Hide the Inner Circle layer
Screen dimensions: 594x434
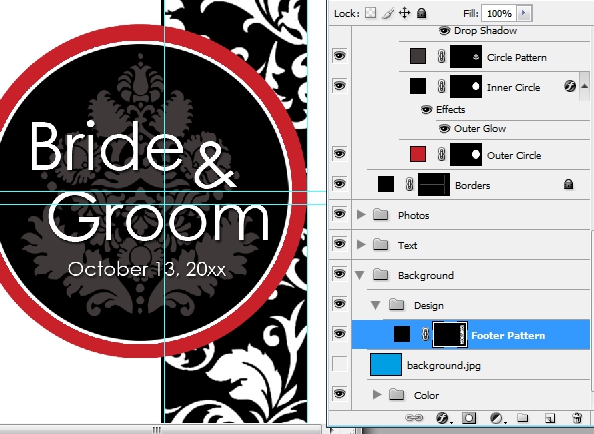pos(339,86)
